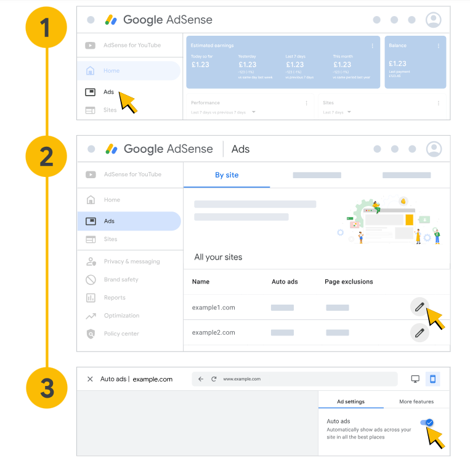Viewport: 470px width, 476px height.
Task: Click the edit pencil for example2.com
Action: 419,333
